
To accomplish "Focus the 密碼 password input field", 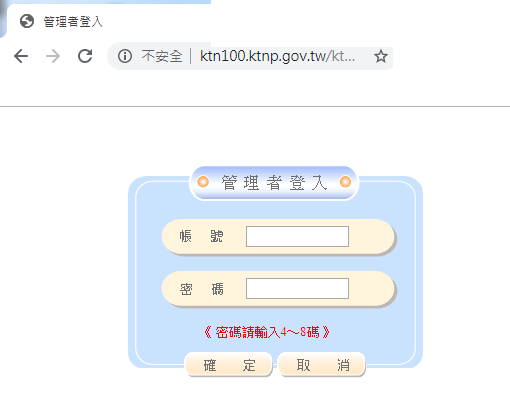I will click(297, 289).
